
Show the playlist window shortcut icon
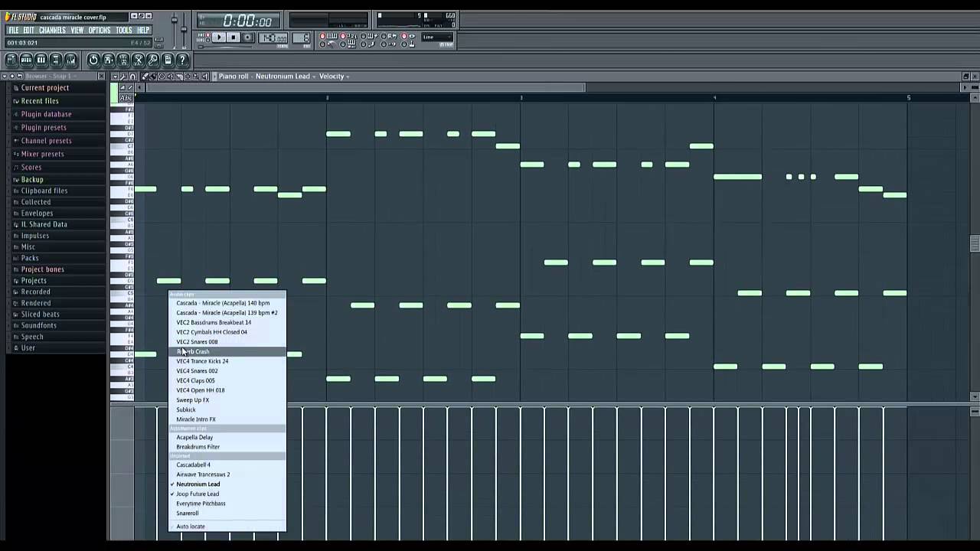tap(11, 60)
